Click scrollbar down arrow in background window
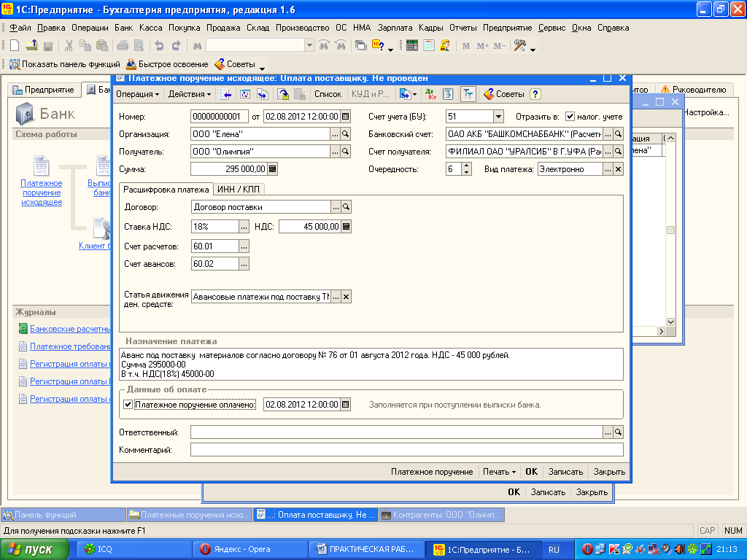This screenshot has width=747, height=560. [x=670, y=322]
